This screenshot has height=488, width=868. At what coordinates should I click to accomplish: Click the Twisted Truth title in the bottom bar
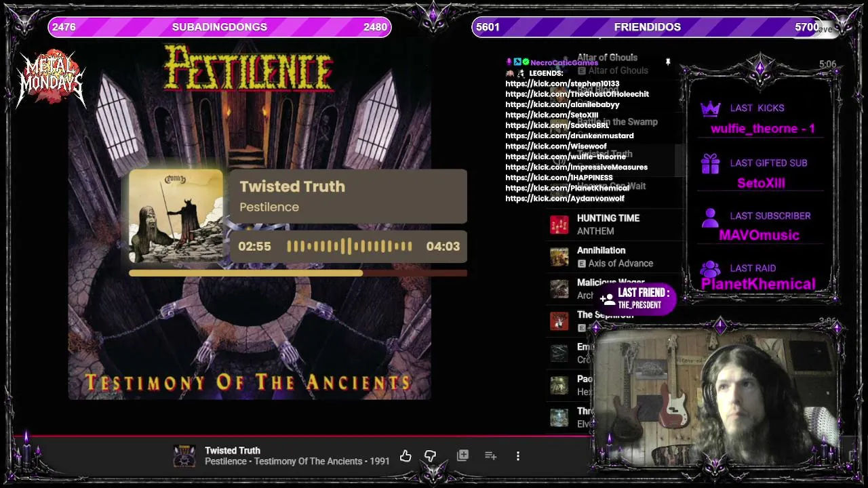pos(233,451)
